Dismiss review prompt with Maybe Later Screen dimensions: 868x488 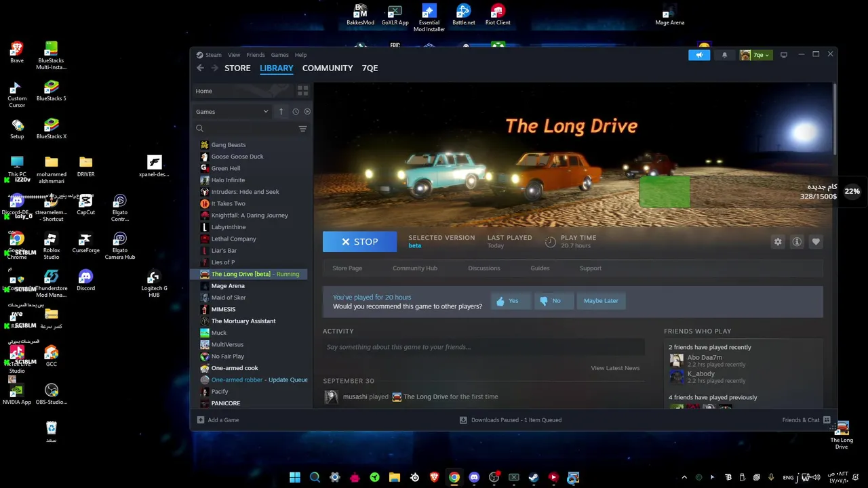point(601,301)
